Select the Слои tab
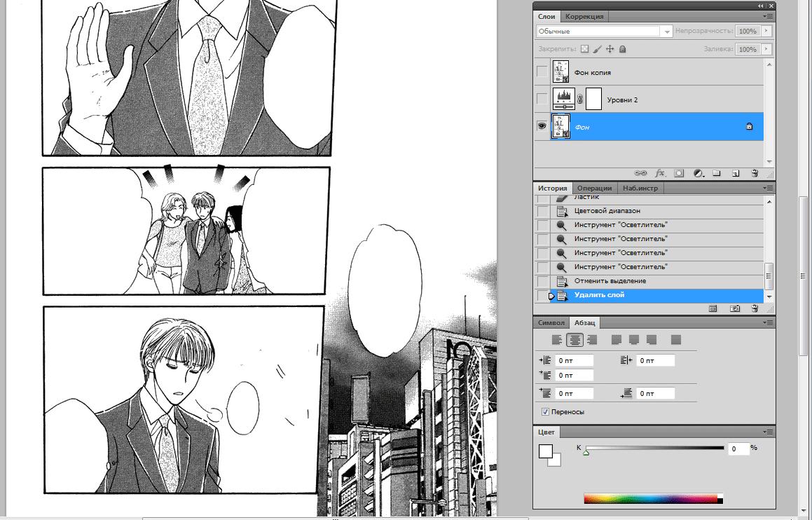This screenshot has width=812, height=520. (x=546, y=16)
